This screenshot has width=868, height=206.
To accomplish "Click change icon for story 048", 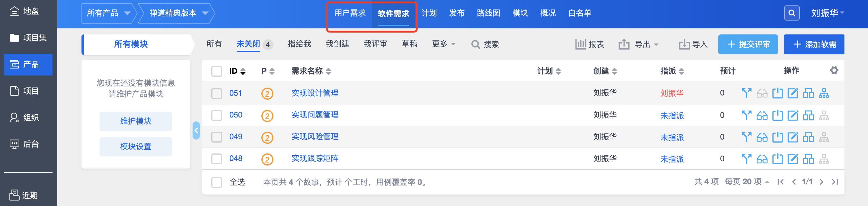I will (x=746, y=159).
